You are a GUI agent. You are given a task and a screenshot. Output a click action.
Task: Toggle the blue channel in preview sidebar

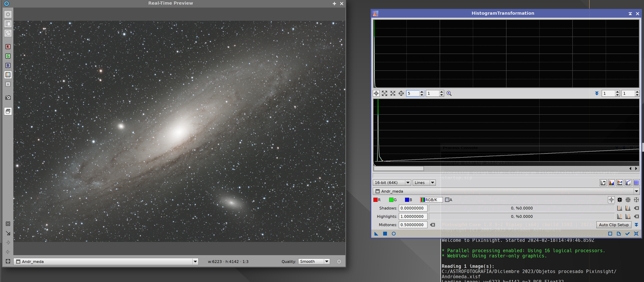(8, 65)
